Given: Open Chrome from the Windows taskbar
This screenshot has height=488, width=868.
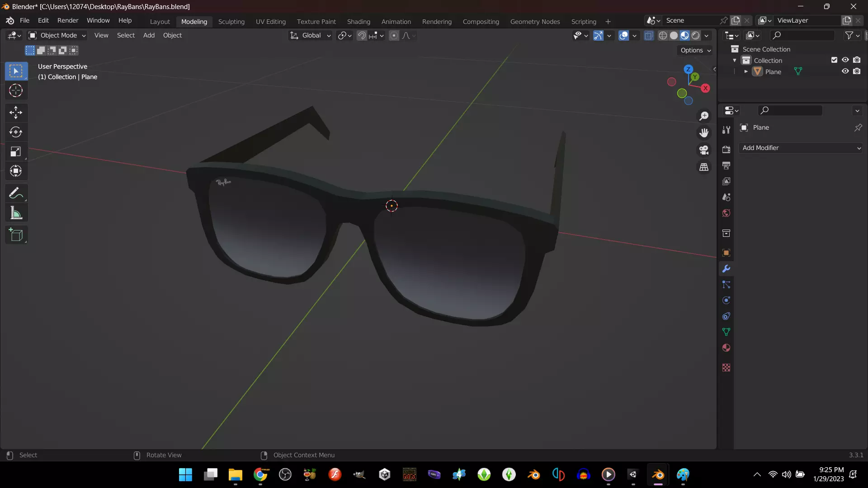Looking at the screenshot, I should point(260,474).
